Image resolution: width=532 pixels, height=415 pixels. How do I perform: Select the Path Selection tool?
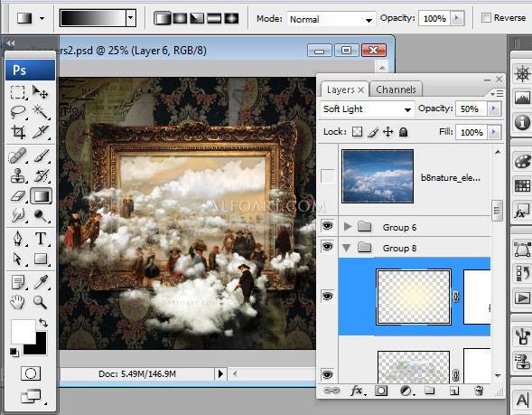click(18, 259)
